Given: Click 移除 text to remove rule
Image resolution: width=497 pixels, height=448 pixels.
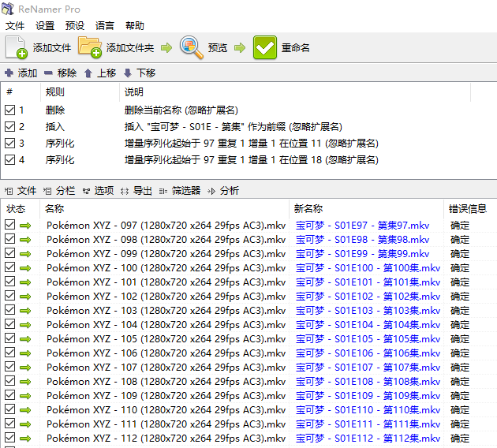Looking at the screenshot, I should (x=67, y=73).
